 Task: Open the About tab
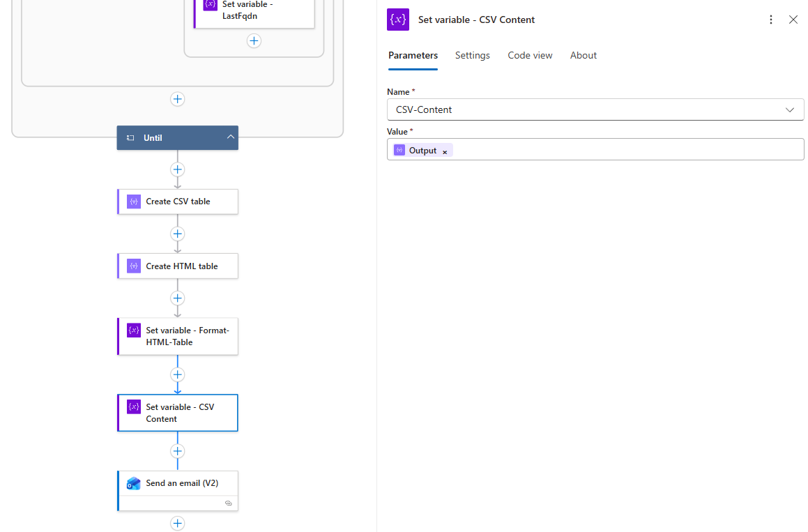tap(583, 55)
